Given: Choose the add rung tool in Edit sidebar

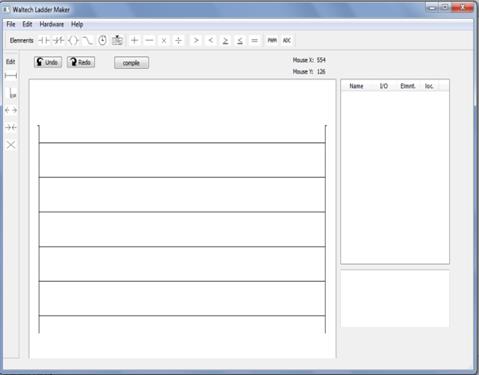Looking at the screenshot, I should tap(11, 76).
